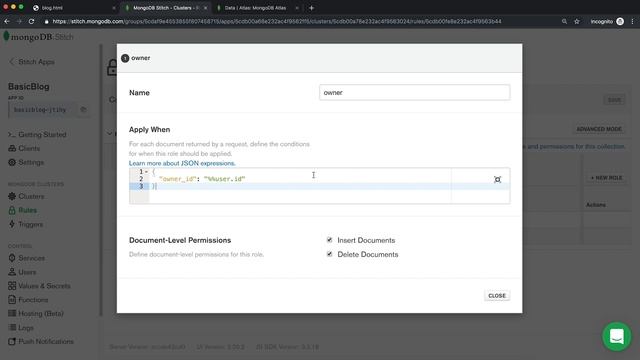Open Clusters in the sidebar
This screenshot has height=360, width=640.
(x=31, y=196)
